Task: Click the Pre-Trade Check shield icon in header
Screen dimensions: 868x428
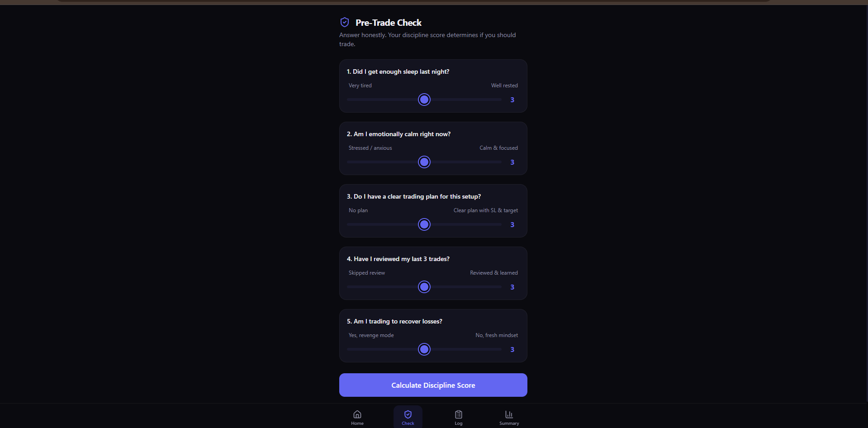Action: pos(345,22)
